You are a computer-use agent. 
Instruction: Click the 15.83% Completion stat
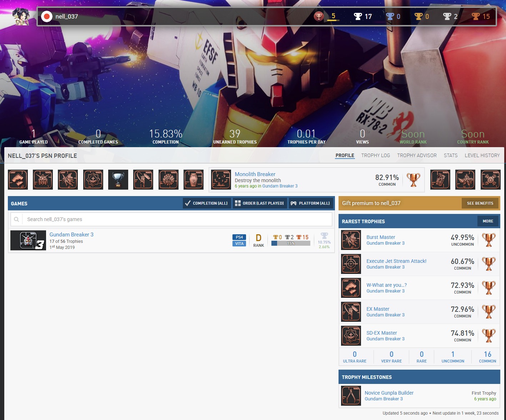pyautogui.click(x=166, y=137)
